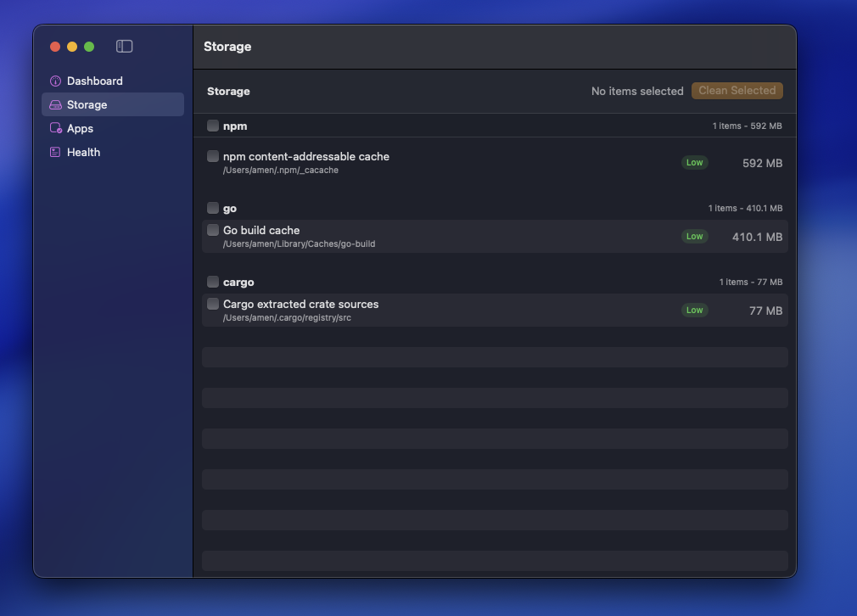This screenshot has width=857, height=616.
Task: Click the app window icon next to Apps
Action: point(55,128)
